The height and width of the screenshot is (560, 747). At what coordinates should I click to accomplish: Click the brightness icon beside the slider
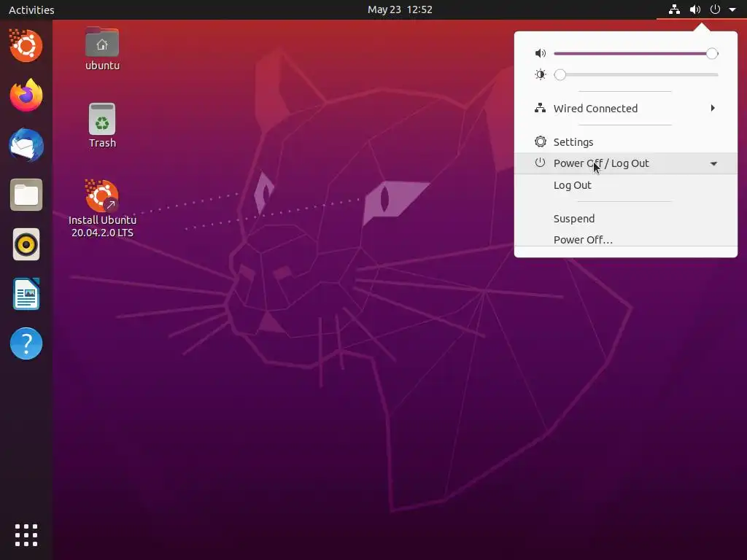click(541, 75)
